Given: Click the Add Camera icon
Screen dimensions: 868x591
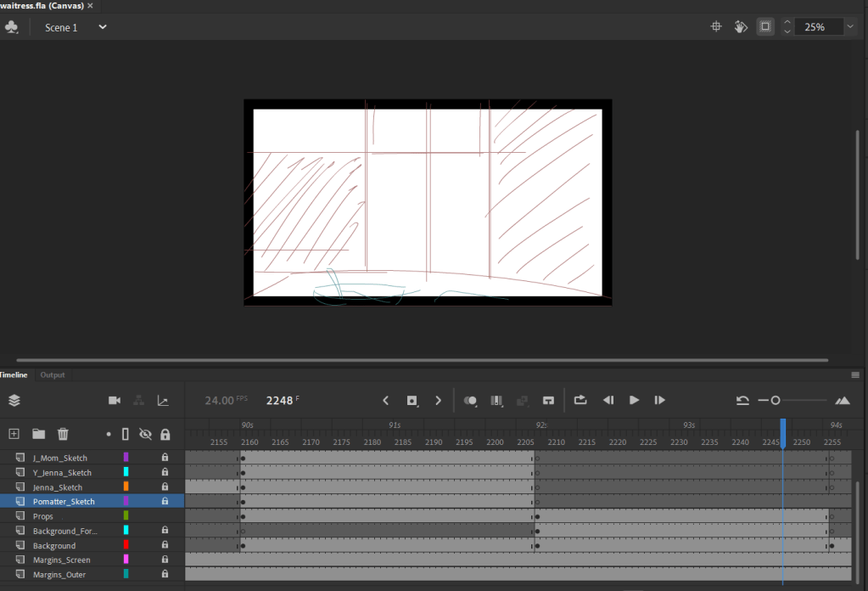Looking at the screenshot, I should [115, 401].
